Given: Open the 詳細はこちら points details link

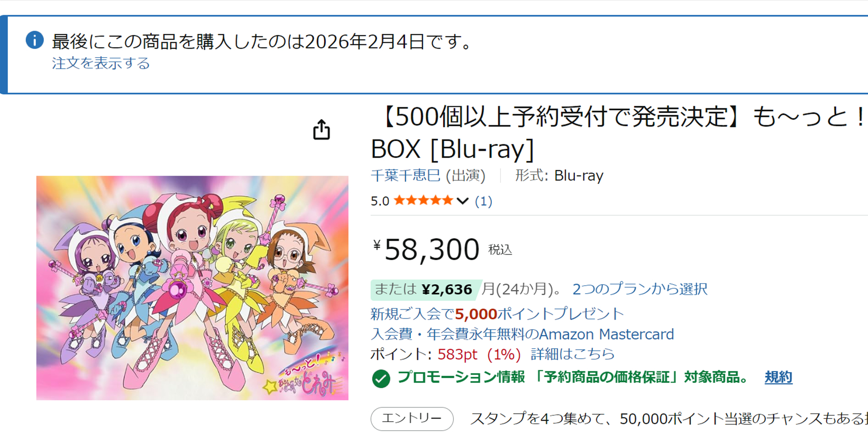Looking at the screenshot, I should [x=572, y=354].
